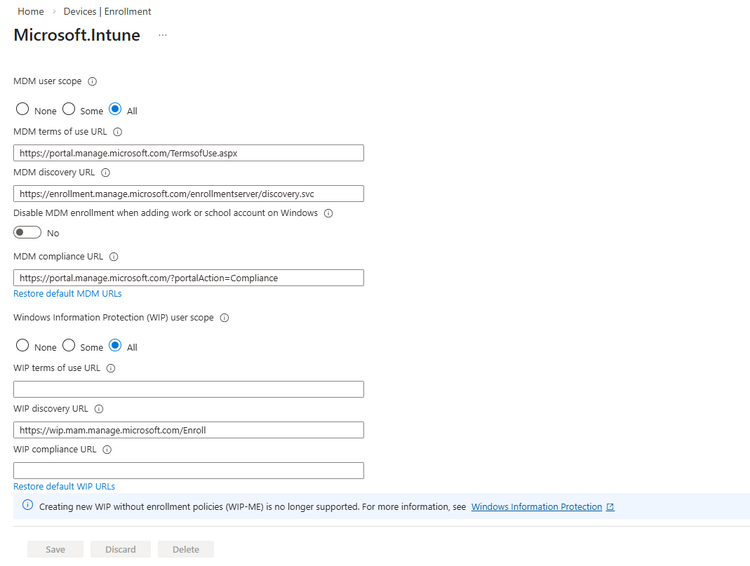Click the external link icon after Windows Information Protection
750x566 pixels.
point(610,507)
